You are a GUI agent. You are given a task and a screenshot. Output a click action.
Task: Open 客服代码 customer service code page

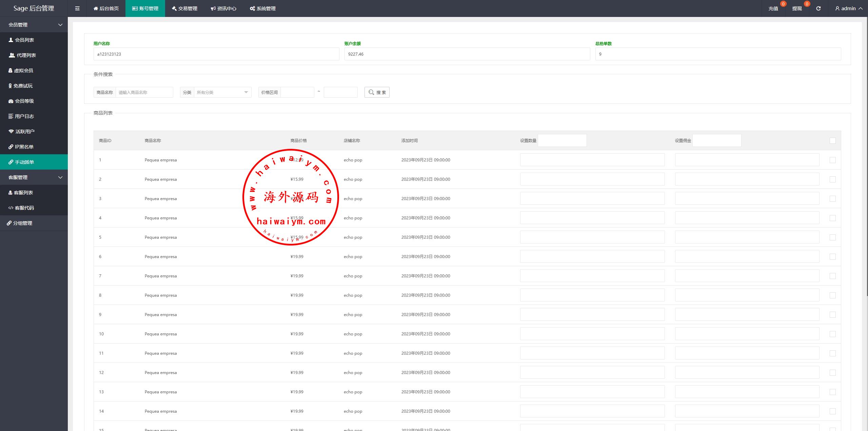tap(24, 208)
